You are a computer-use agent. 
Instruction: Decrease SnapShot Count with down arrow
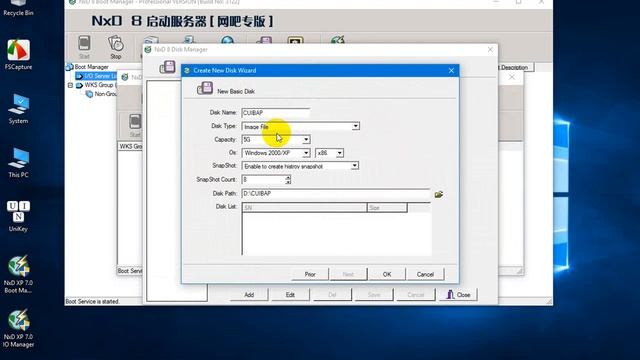[x=288, y=182]
